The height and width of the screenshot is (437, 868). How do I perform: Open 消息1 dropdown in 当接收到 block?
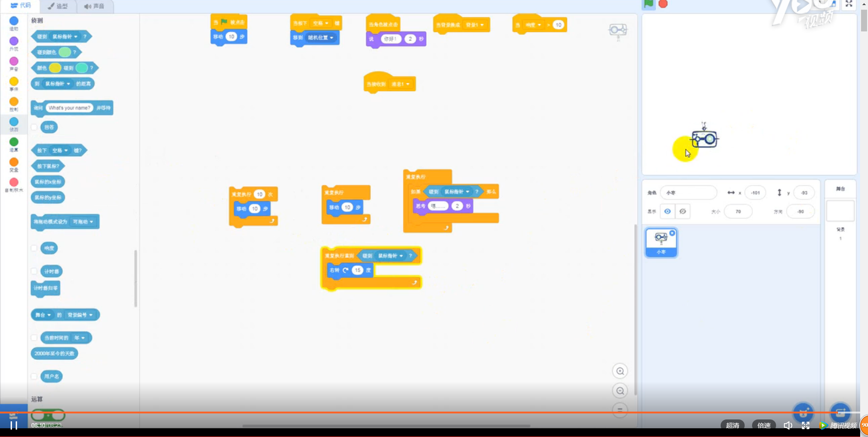[401, 84]
